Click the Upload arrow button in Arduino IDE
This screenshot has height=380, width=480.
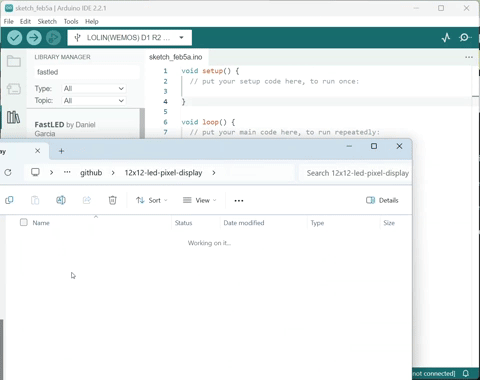(34, 38)
